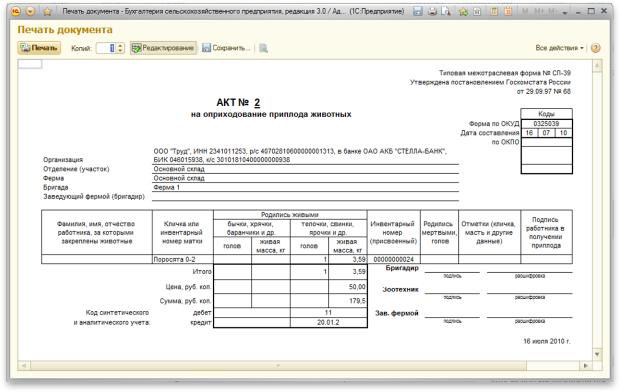The image size is (620, 392).
Task: Select the price '50,00' cell
Action: tap(348, 287)
